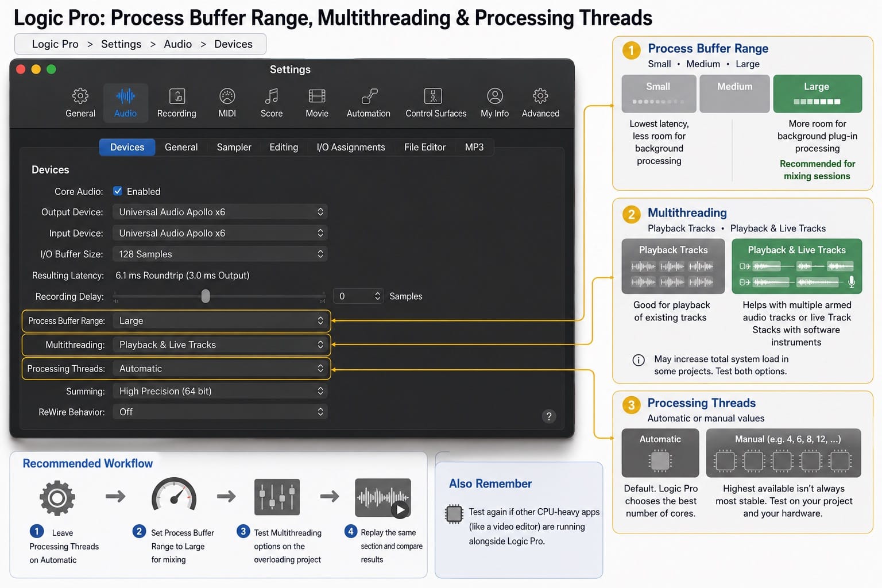Screen dimensions: 882x588
Task: Open the Processing Threads dropdown
Action: pos(220,369)
